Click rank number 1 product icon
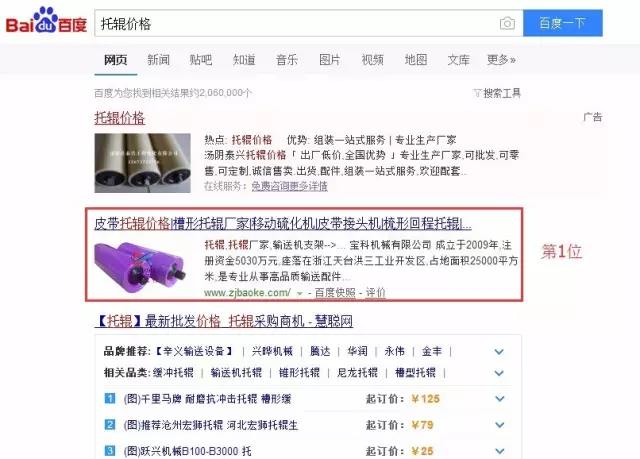 [x=110, y=398]
